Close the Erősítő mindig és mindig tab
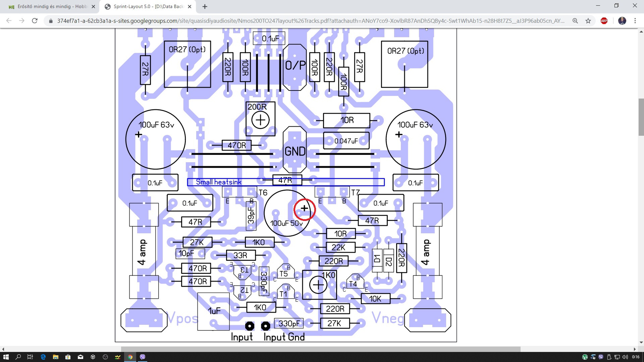644x362 pixels. 94,6
